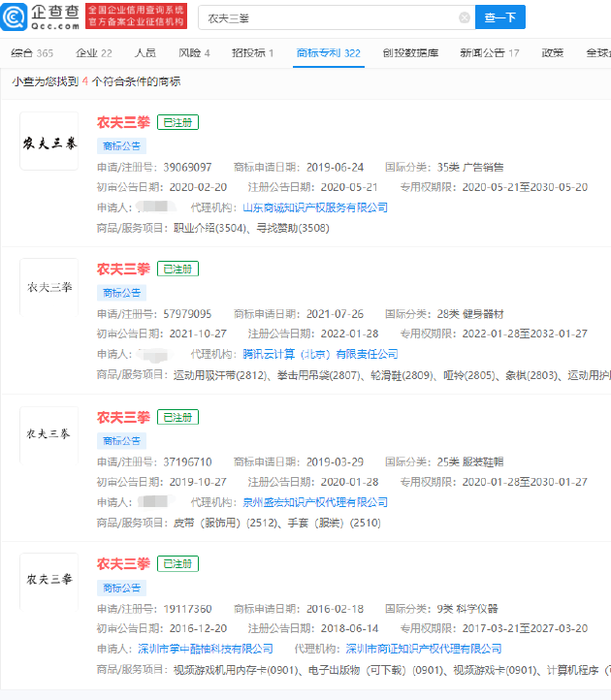Open 农夫三拳 title of the 25类 服装鞋帽 trademark
The height and width of the screenshot is (700, 611).
124,418
